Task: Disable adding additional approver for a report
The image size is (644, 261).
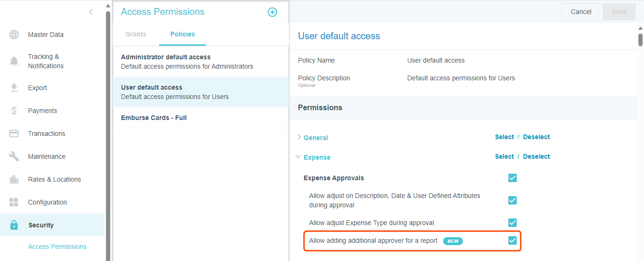Action: click(x=512, y=240)
